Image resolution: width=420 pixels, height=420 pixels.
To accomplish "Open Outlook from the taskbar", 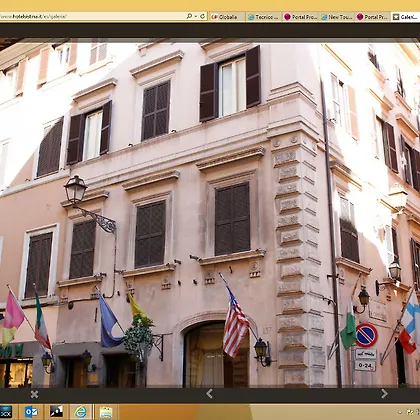I will [x=31, y=412].
